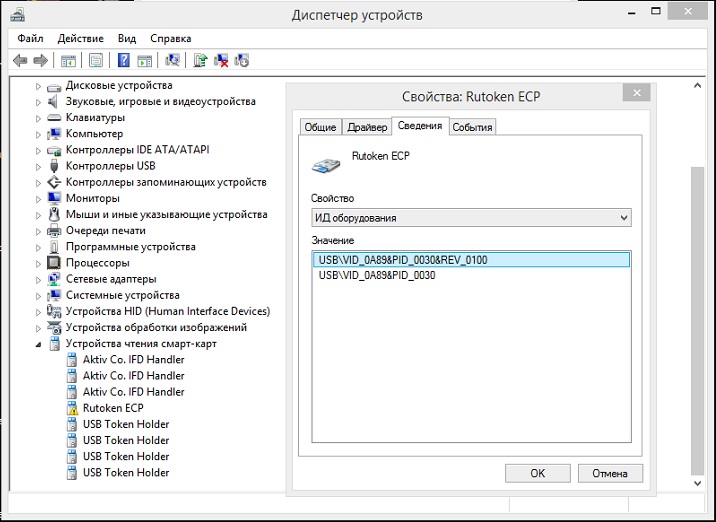Scan for hardware changes toolbar icon

[173, 60]
